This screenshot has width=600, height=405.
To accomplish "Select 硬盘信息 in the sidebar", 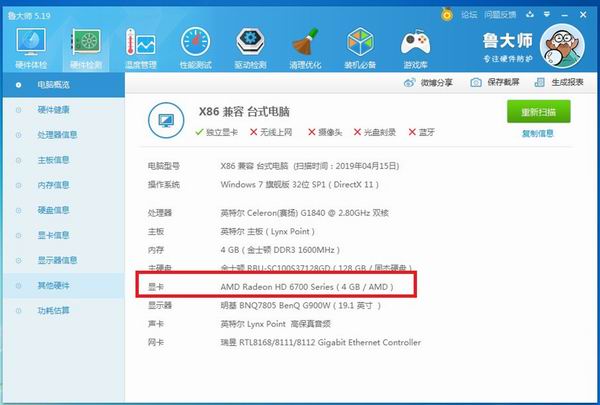I will coord(64,210).
